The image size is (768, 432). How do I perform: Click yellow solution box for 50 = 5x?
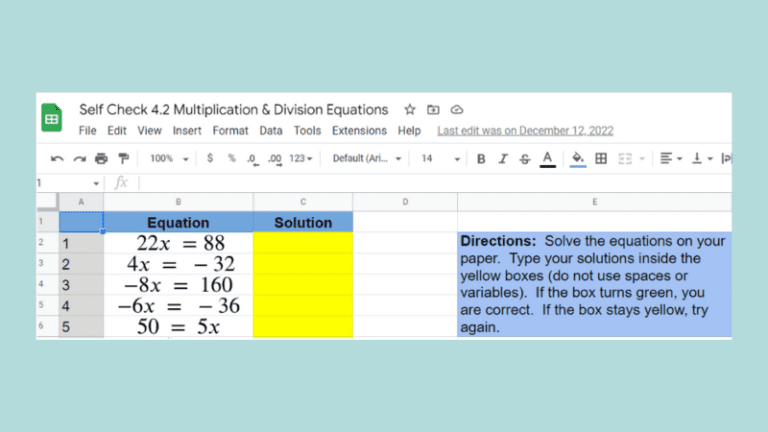[x=303, y=327]
